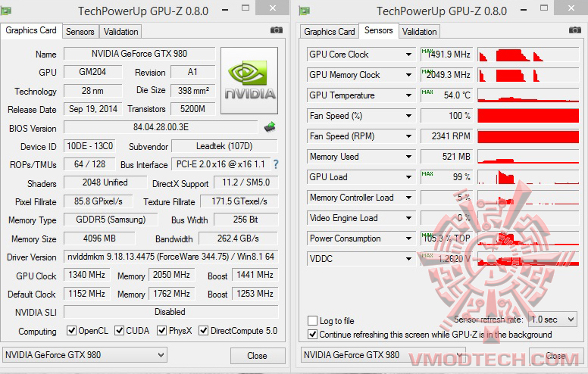Viewport: 588px width, 374px height.
Task: Click the GPU name field NVIDIA GeForce GTX 980
Action: click(x=139, y=54)
